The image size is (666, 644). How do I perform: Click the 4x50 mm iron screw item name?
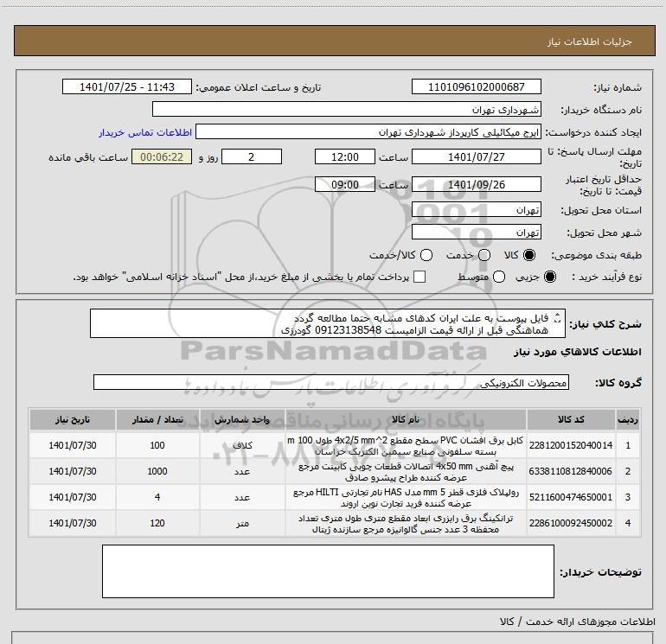[x=406, y=472]
